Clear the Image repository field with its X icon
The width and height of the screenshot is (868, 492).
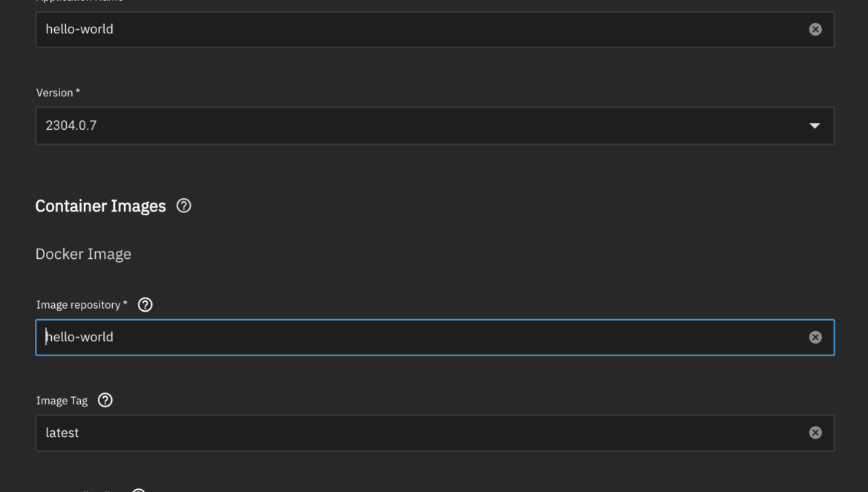coord(815,337)
